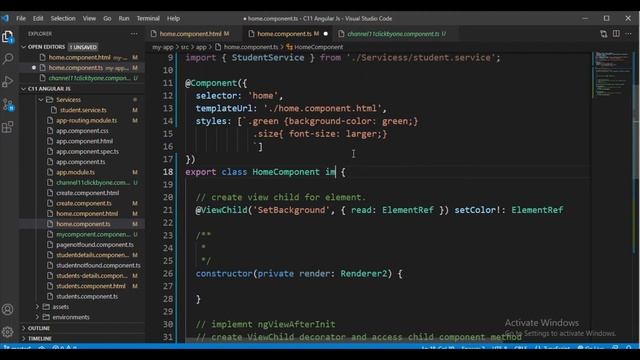Viewport: 640px width, 360px height.
Task: Expand the environments folder
Action: coord(71,317)
